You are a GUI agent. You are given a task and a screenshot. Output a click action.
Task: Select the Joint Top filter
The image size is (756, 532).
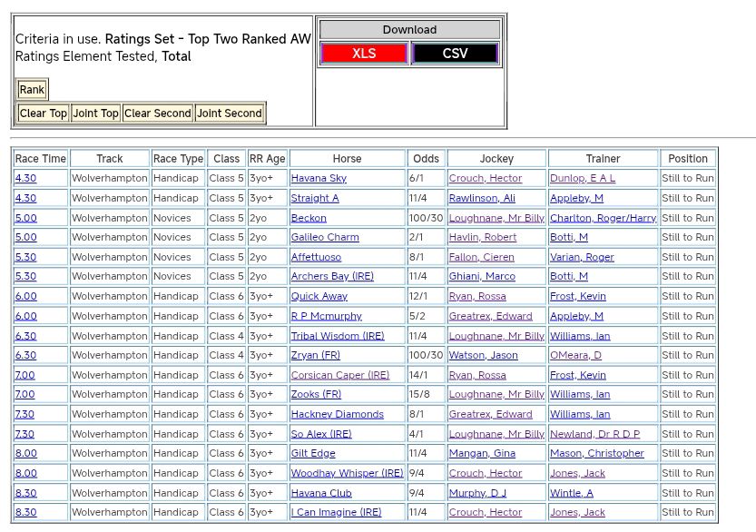click(x=96, y=113)
